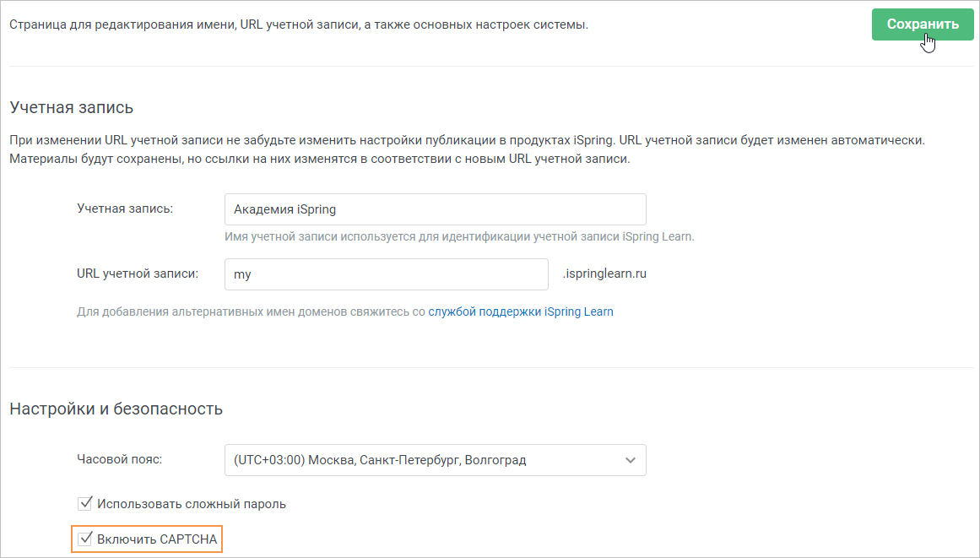Click the hint text about Имя учетной записи
The height and width of the screenshot is (558, 980).
pyautogui.click(x=459, y=237)
